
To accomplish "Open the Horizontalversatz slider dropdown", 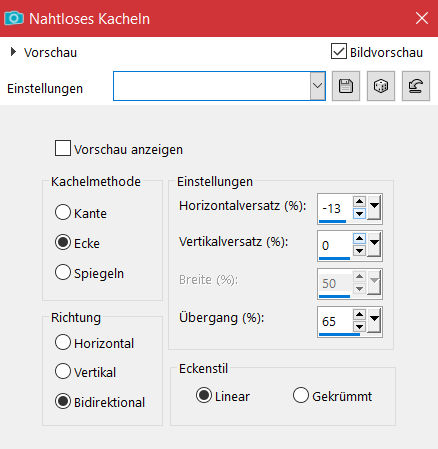I will click(x=374, y=207).
